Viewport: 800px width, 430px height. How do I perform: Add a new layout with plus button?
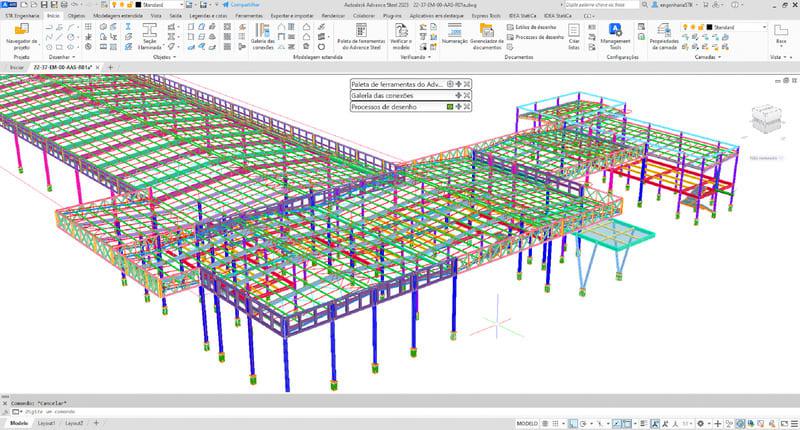[96, 423]
